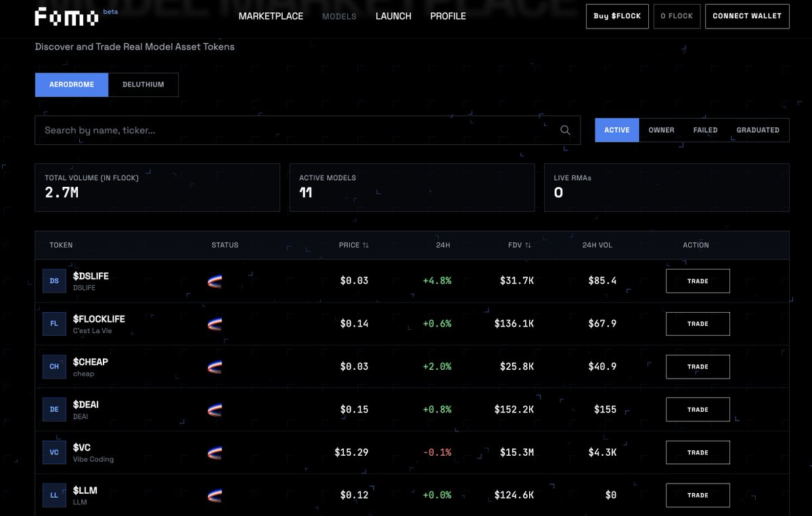Click the $DSLIFE token name
Viewport: 812px width, 516px height.
click(91, 276)
